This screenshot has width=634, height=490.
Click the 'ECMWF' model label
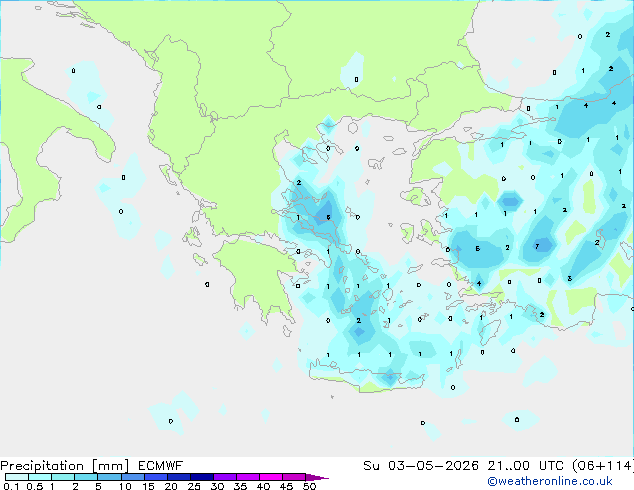161,466
